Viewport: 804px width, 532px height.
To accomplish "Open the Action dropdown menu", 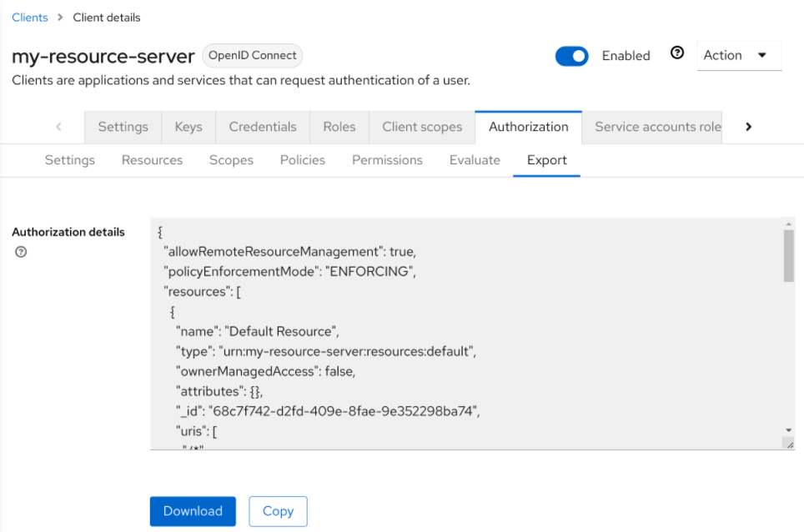I will click(738, 56).
